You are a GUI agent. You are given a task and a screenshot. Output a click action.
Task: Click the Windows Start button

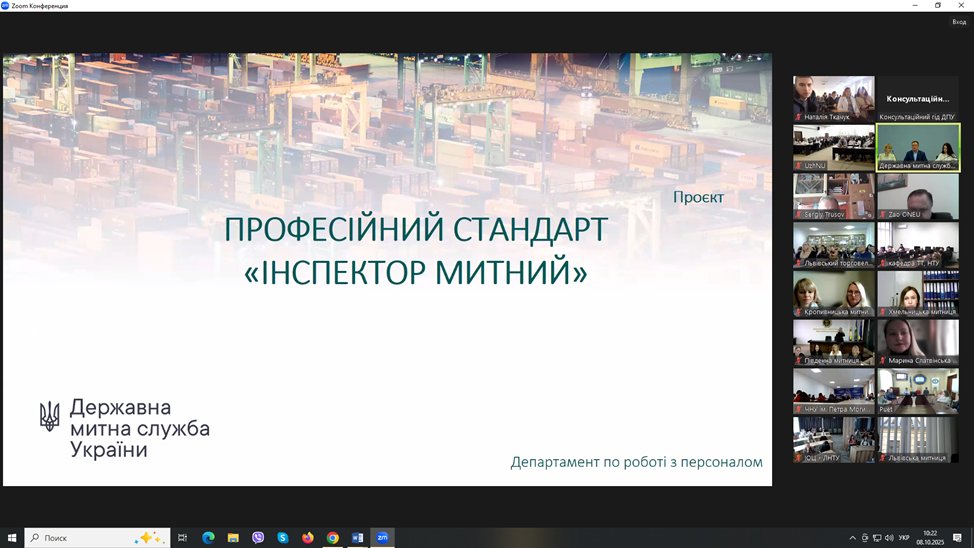(x=12, y=537)
